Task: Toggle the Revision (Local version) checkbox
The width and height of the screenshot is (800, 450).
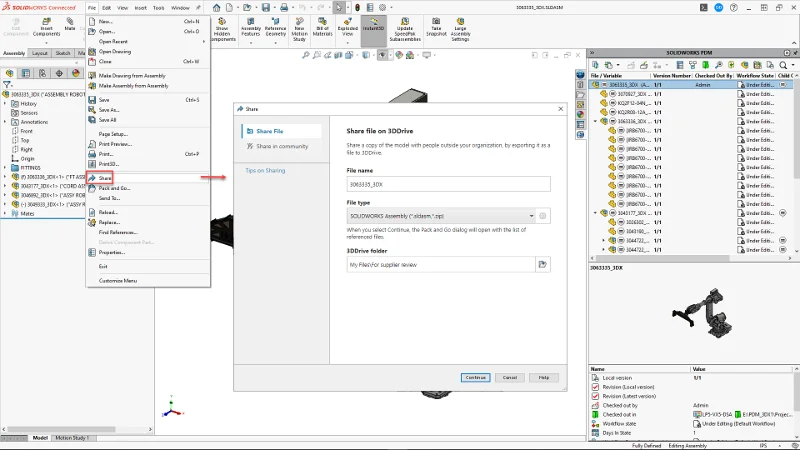Action: click(x=595, y=386)
